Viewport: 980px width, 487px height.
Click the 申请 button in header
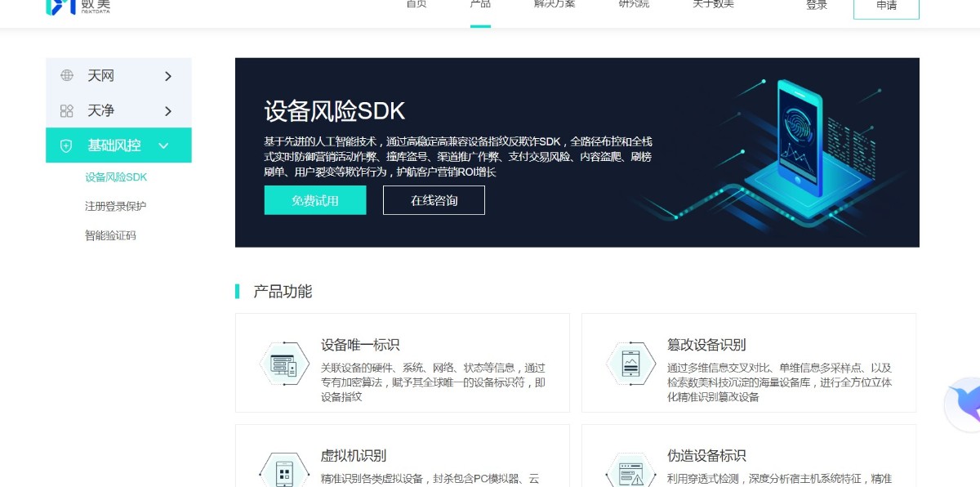pyautogui.click(x=886, y=7)
